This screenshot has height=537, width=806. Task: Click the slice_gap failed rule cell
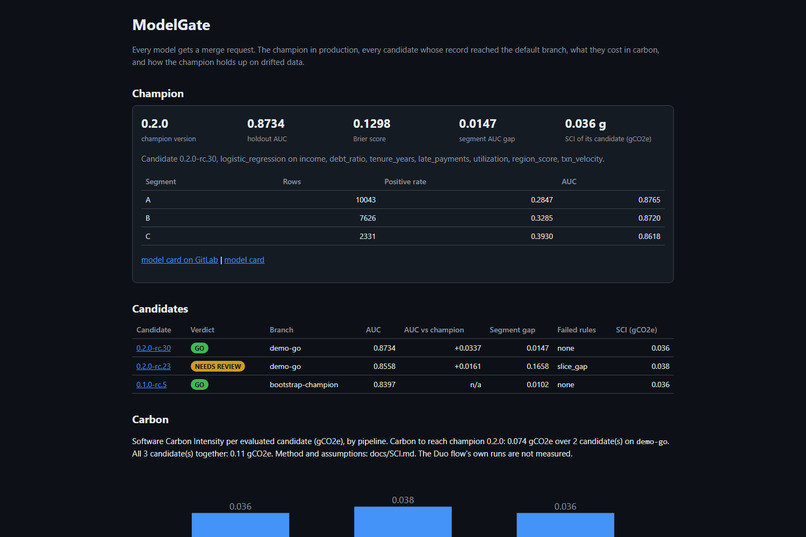pos(572,366)
